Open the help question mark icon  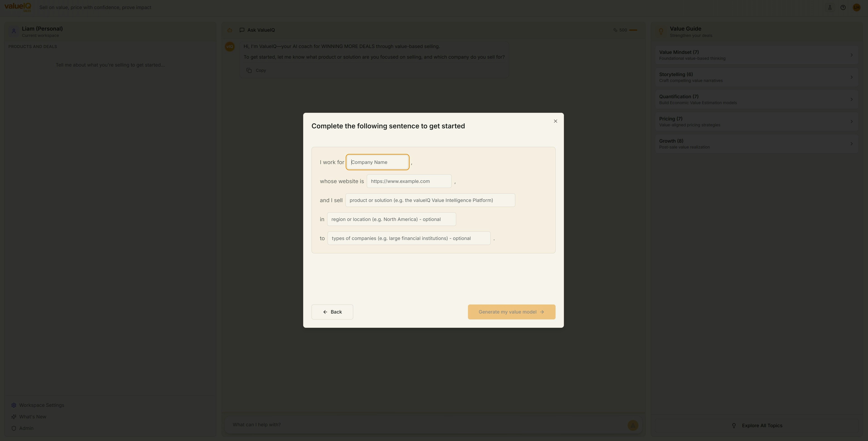tap(843, 7)
